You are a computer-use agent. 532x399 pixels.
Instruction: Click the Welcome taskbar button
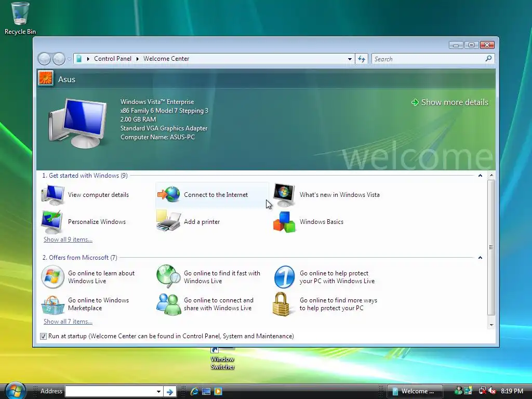click(x=415, y=391)
